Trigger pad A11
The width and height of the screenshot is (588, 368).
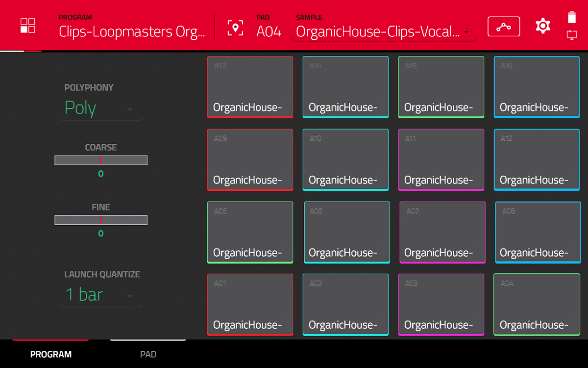click(x=441, y=159)
